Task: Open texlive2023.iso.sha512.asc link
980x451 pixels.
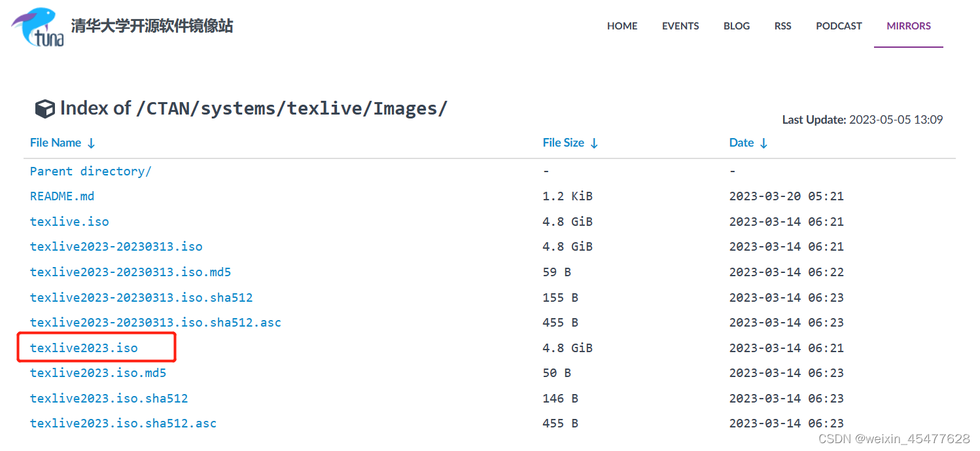Action: 124,424
